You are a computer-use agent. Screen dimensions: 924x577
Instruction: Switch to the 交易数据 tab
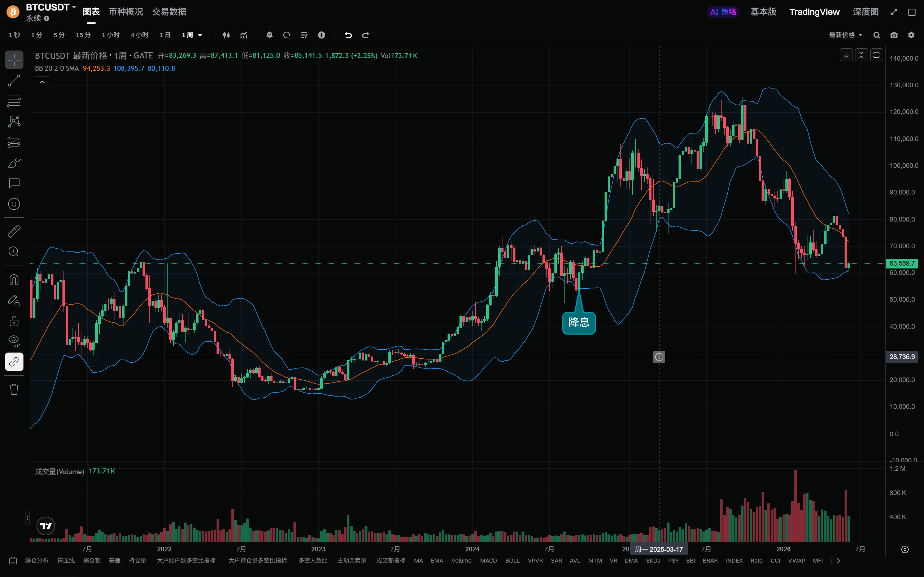click(169, 12)
